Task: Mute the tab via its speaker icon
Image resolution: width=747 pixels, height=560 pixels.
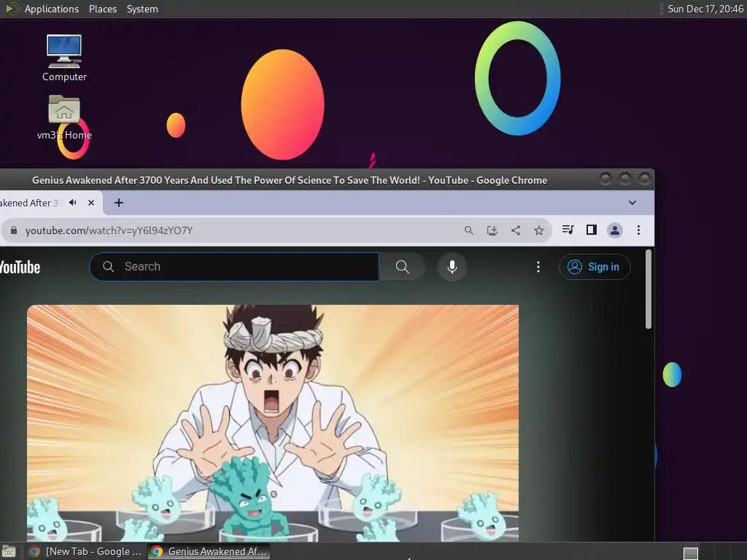Action: tap(73, 203)
